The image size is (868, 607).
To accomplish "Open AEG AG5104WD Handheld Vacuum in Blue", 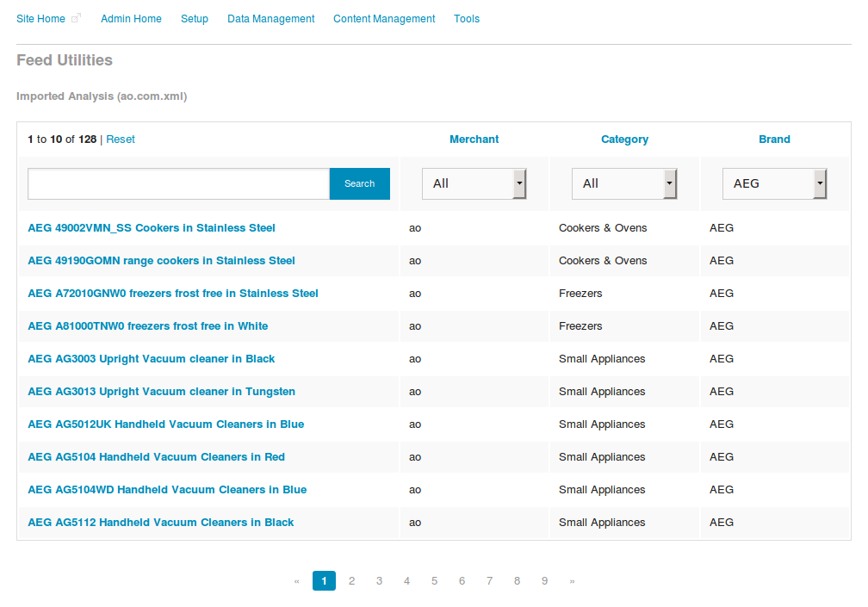I will (167, 489).
